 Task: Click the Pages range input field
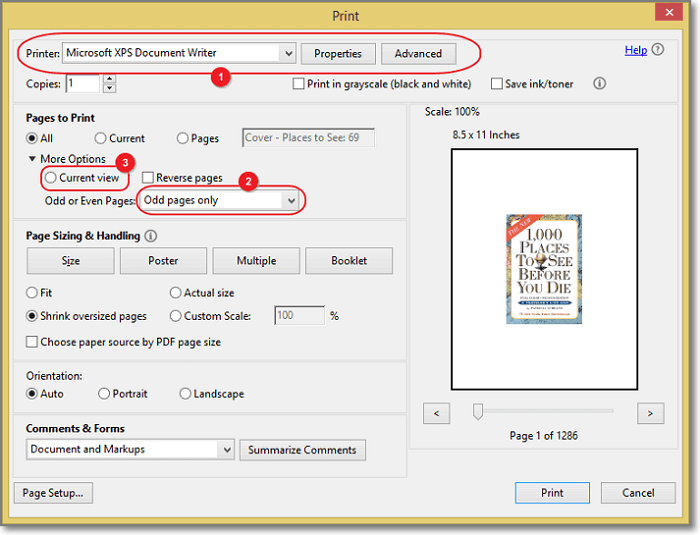[x=308, y=138]
